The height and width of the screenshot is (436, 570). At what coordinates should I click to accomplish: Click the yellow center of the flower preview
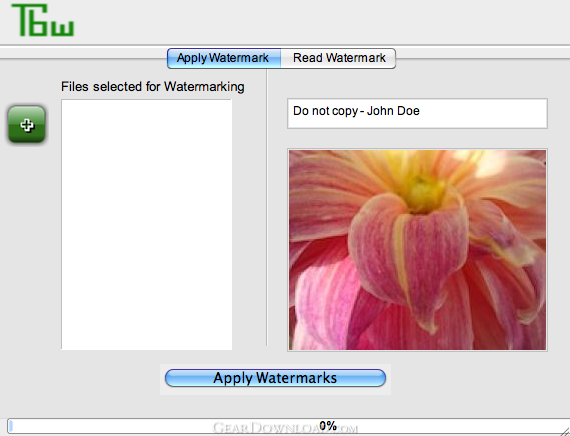coord(424,193)
